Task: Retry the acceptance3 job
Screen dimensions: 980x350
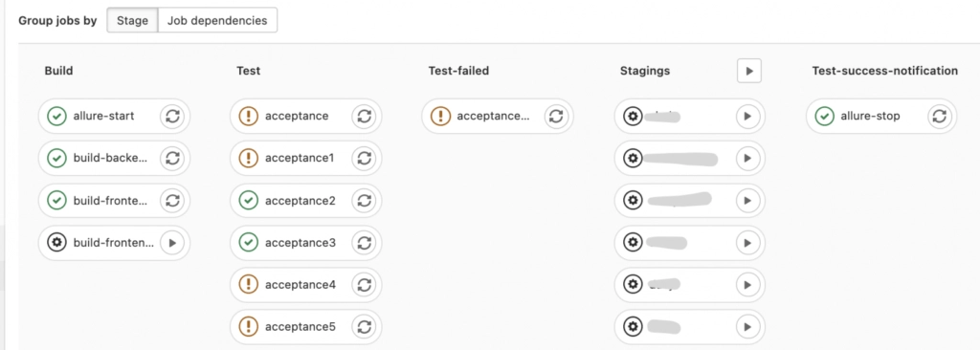Action: 365,243
